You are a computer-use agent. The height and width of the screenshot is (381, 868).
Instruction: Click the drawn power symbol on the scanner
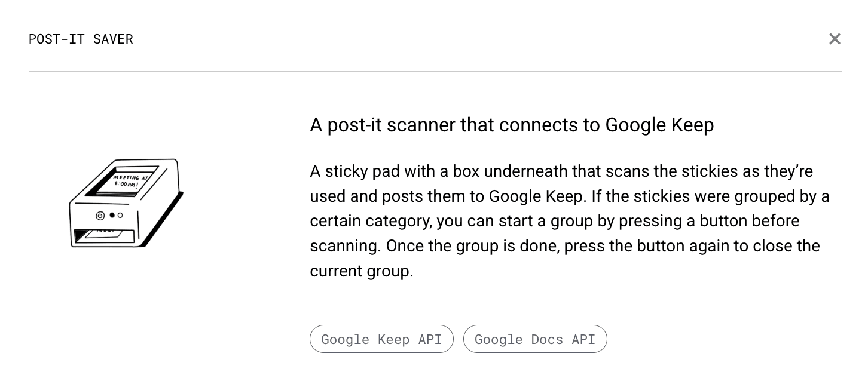point(99,216)
